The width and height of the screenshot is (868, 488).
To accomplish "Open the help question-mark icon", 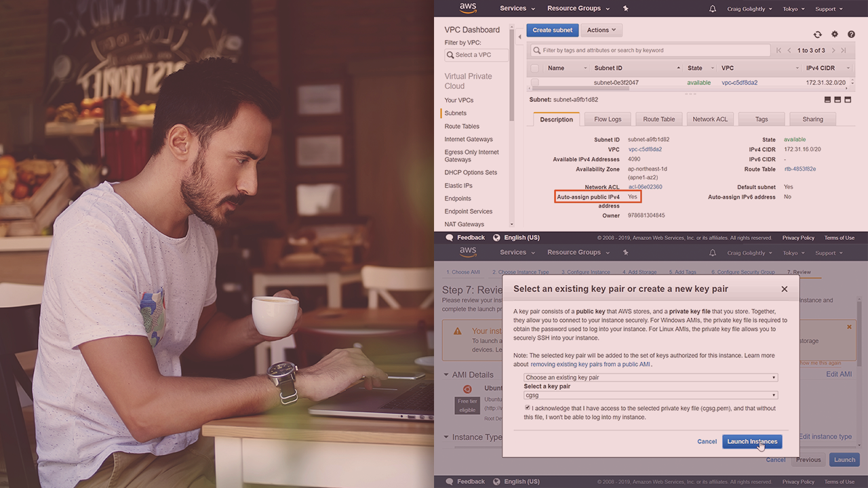I will 851,35.
